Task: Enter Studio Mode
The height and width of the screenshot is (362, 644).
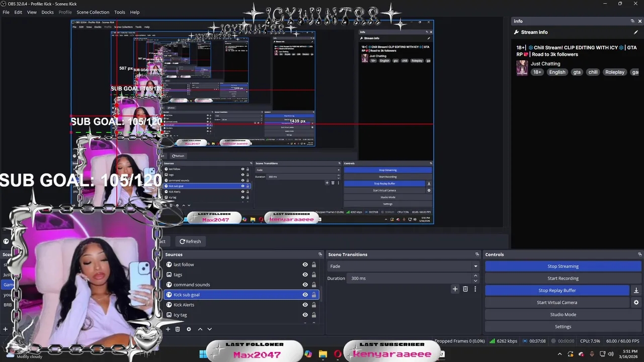Action: coord(563,315)
